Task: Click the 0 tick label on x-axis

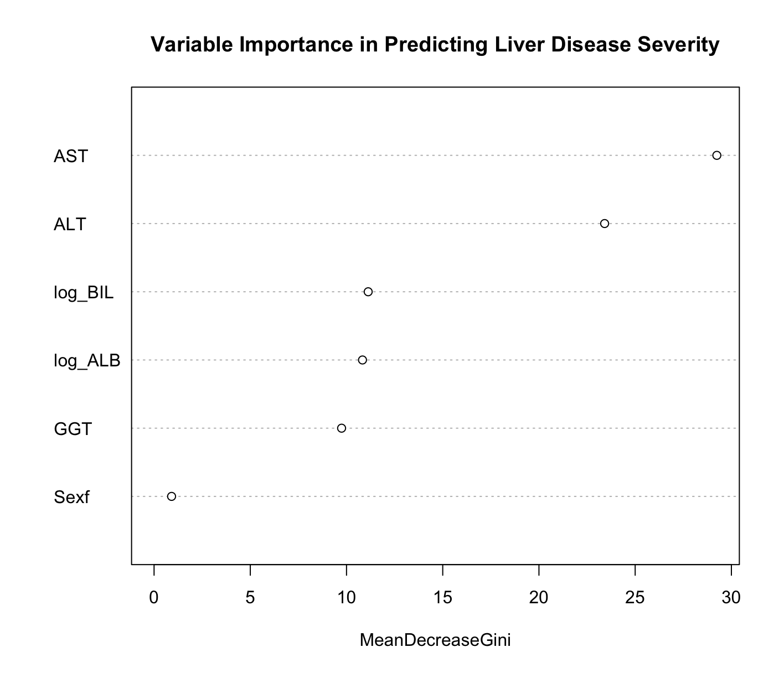Action: pyautogui.click(x=154, y=598)
